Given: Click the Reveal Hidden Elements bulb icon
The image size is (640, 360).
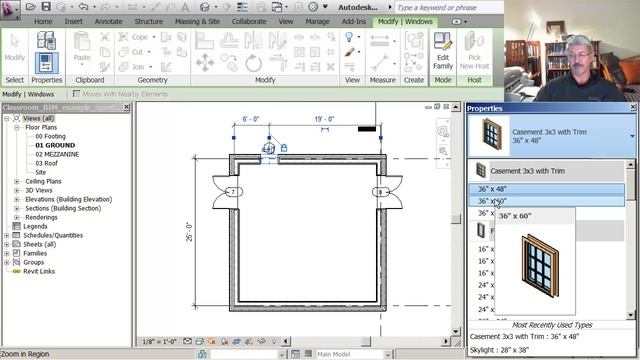Looking at the screenshot, I should [x=274, y=341].
